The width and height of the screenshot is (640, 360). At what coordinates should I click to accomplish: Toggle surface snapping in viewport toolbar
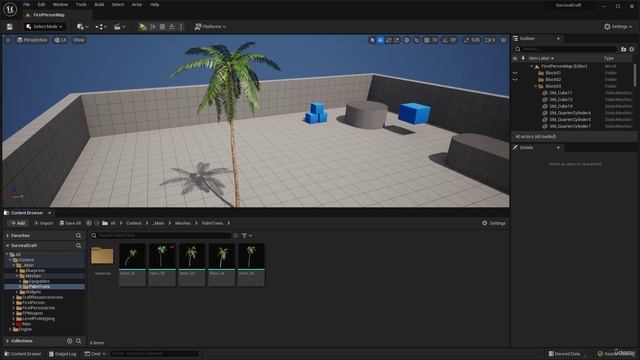[416, 40]
